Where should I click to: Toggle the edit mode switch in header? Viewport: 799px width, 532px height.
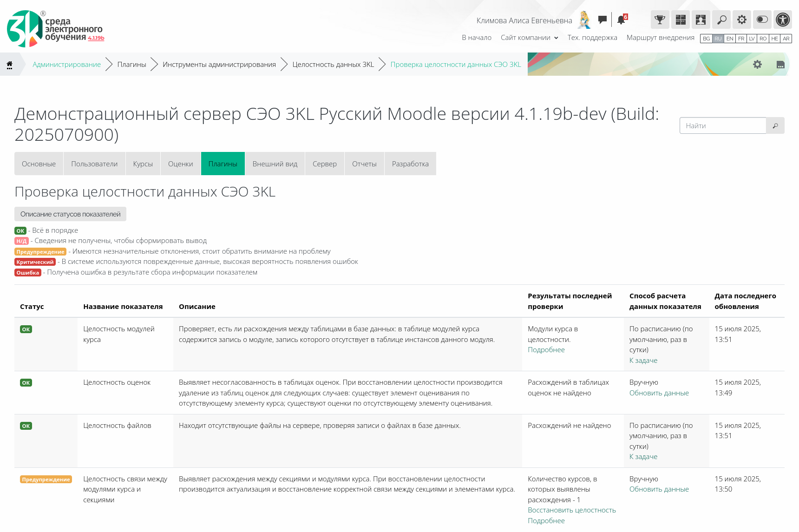point(762,20)
